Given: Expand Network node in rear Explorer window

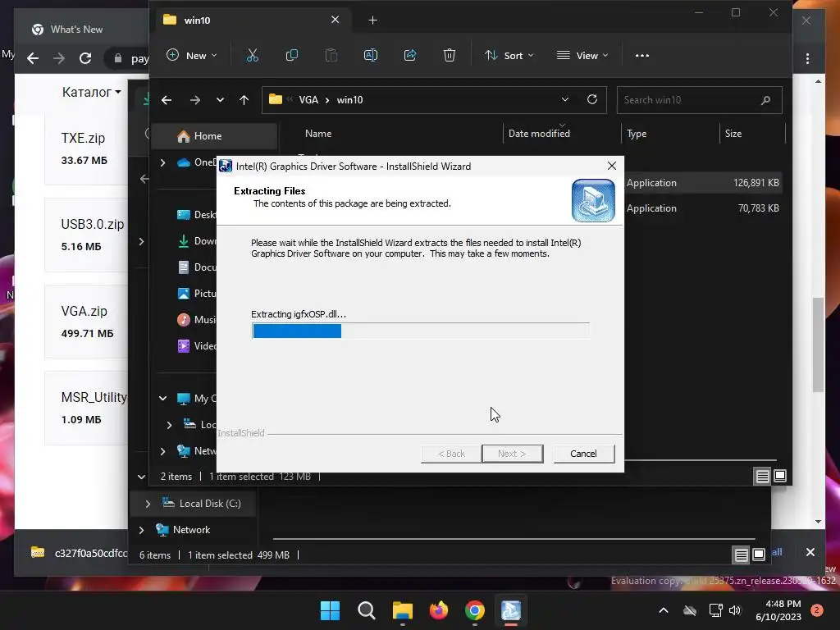Looking at the screenshot, I should click(141, 530).
